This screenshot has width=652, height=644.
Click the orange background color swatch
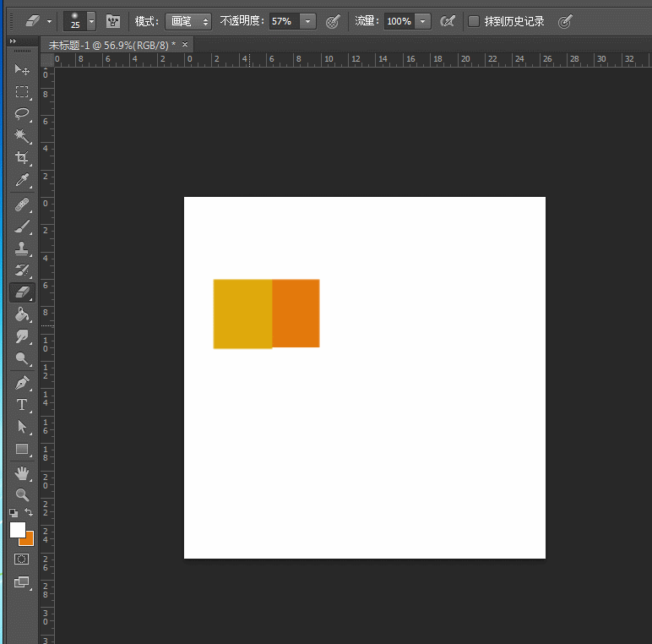click(28, 539)
